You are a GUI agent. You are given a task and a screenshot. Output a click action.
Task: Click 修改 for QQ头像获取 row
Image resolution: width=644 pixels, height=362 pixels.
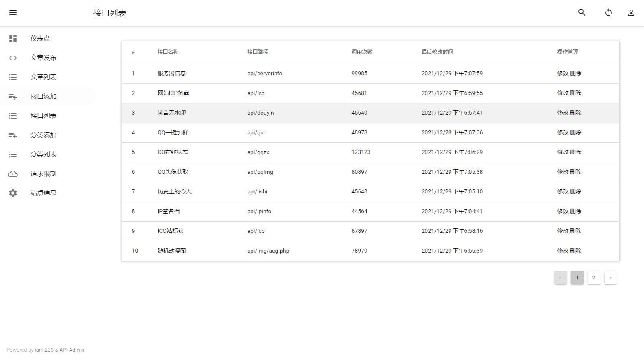coord(563,172)
